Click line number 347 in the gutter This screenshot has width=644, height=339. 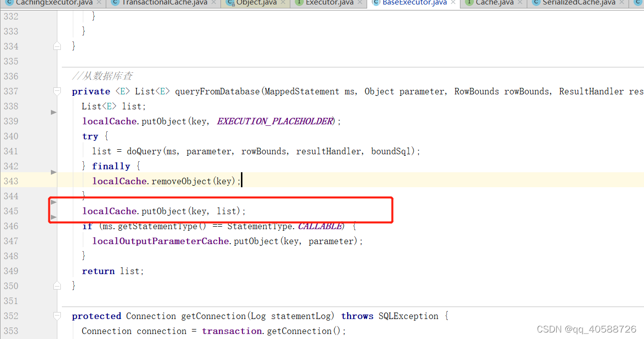[10, 241]
